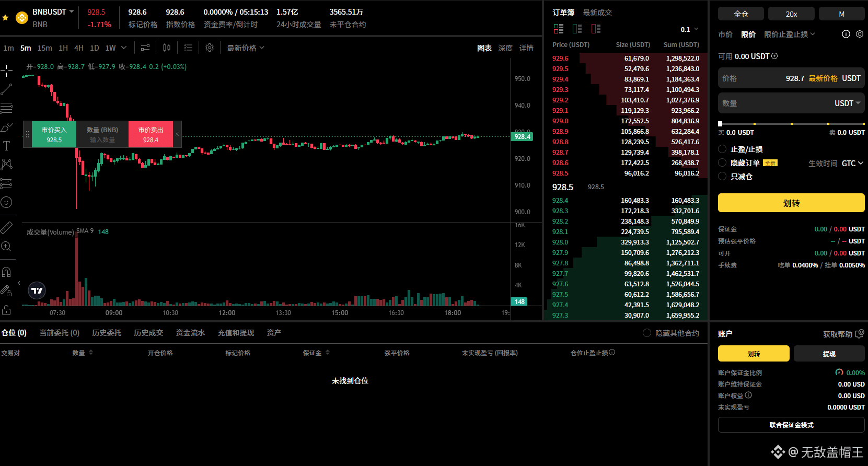Click the TradingView logo on chart
The image size is (868, 466).
37,290
